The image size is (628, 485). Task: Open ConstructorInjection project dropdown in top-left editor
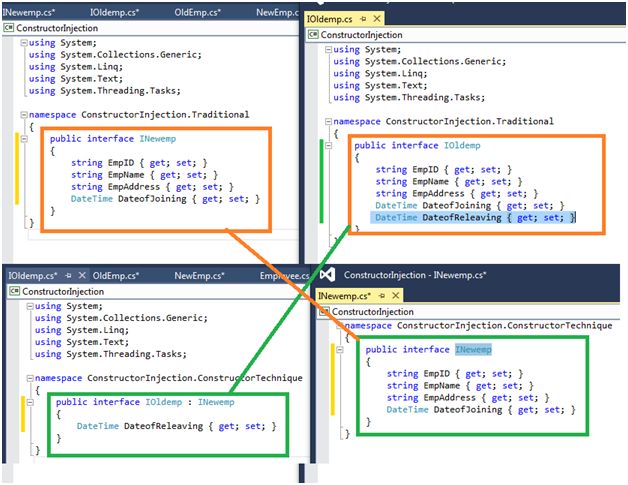tap(57, 28)
